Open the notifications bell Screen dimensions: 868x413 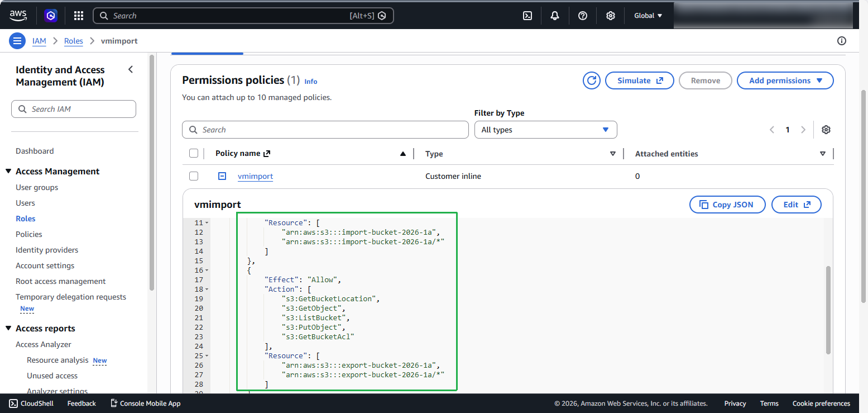pyautogui.click(x=555, y=16)
